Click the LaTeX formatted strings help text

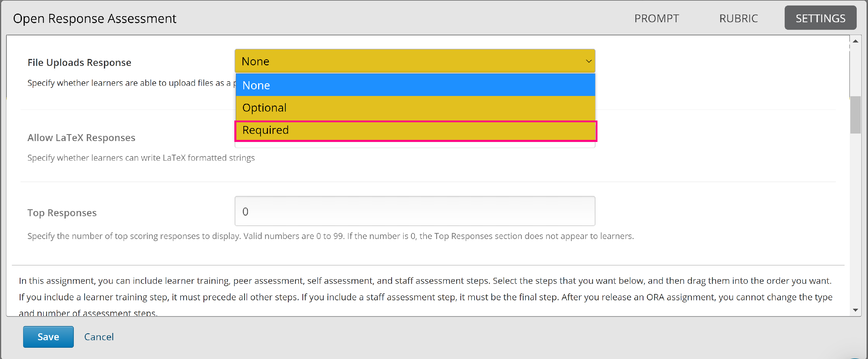(x=141, y=158)
